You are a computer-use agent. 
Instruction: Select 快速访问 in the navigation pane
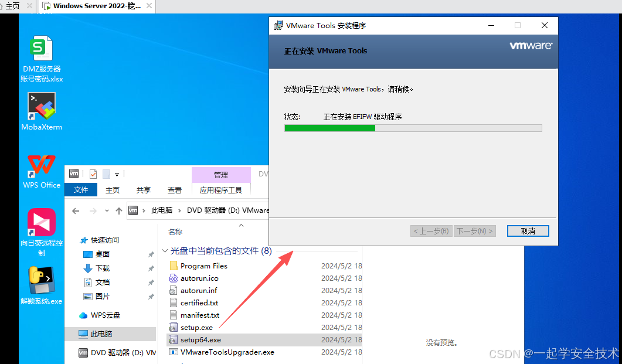104,240
